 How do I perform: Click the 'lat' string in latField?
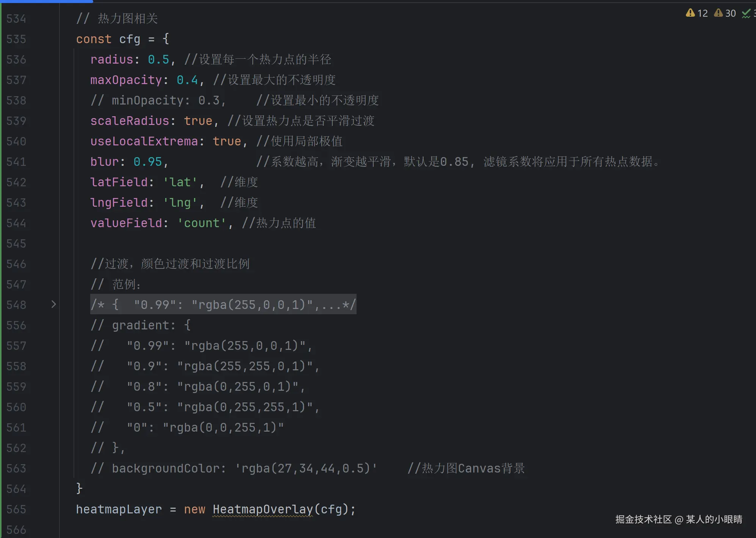click(180, 182)
